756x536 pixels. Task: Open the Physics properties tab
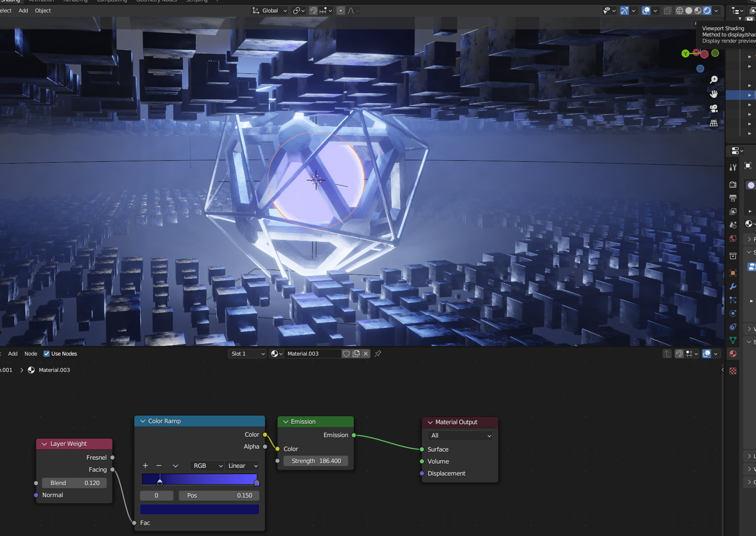point(733,313)
